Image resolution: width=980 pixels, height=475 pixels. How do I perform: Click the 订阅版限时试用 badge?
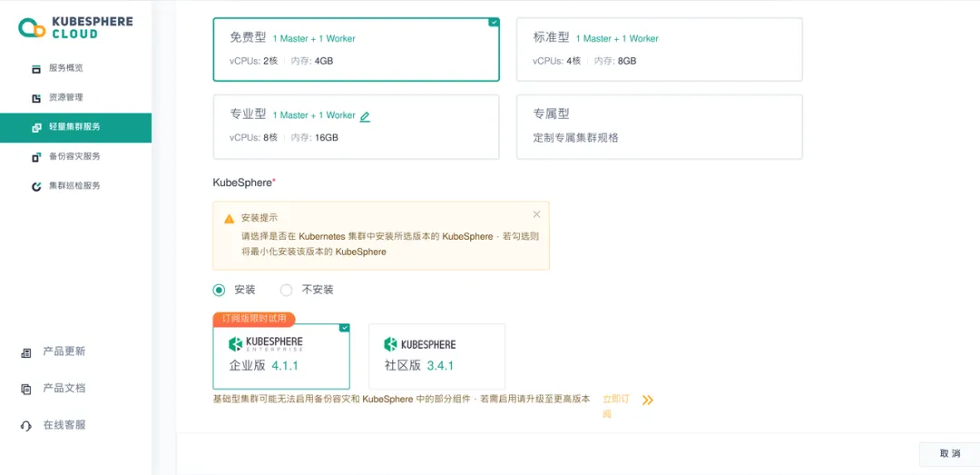[x=254, y=319]
